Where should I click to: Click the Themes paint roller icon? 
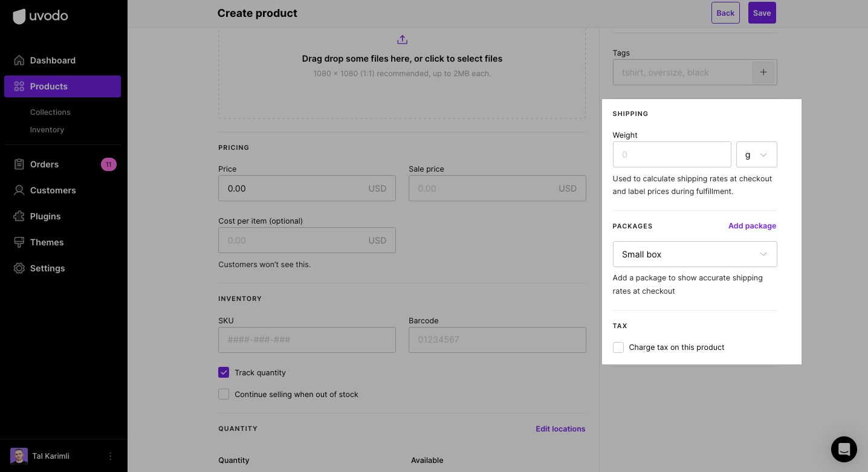tap(19, 242)
